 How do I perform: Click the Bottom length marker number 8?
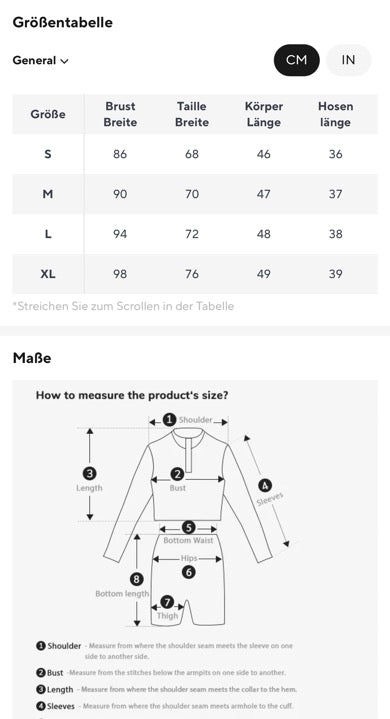tap(137, 579)
